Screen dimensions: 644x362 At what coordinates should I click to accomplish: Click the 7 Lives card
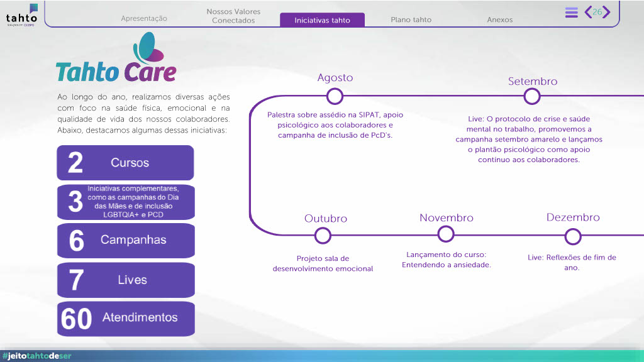tap(126, 280)
